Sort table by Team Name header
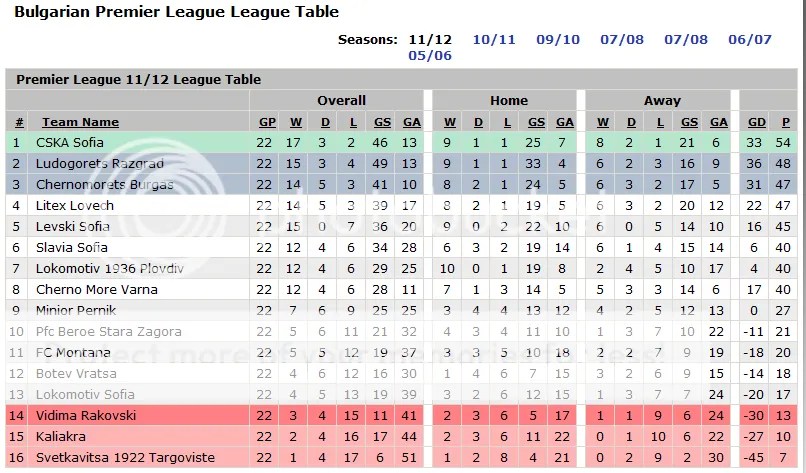The width and height of the screenshot is (806, 473). click(80, 122)
